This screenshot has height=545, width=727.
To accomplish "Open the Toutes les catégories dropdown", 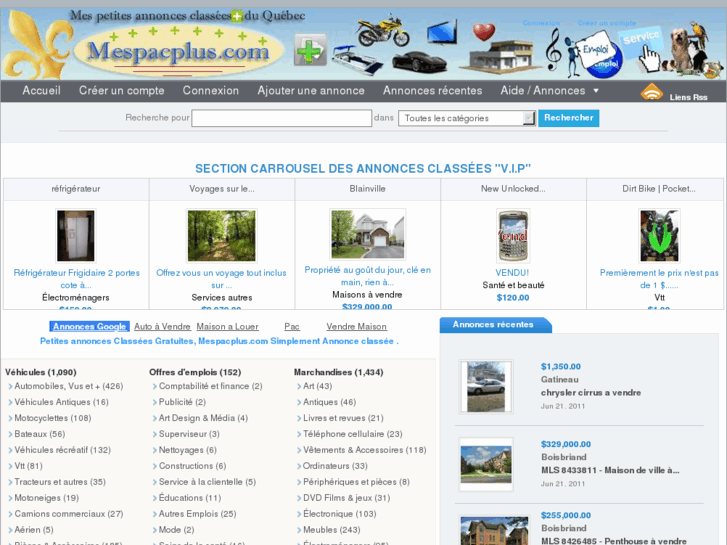I will [467, 118].
